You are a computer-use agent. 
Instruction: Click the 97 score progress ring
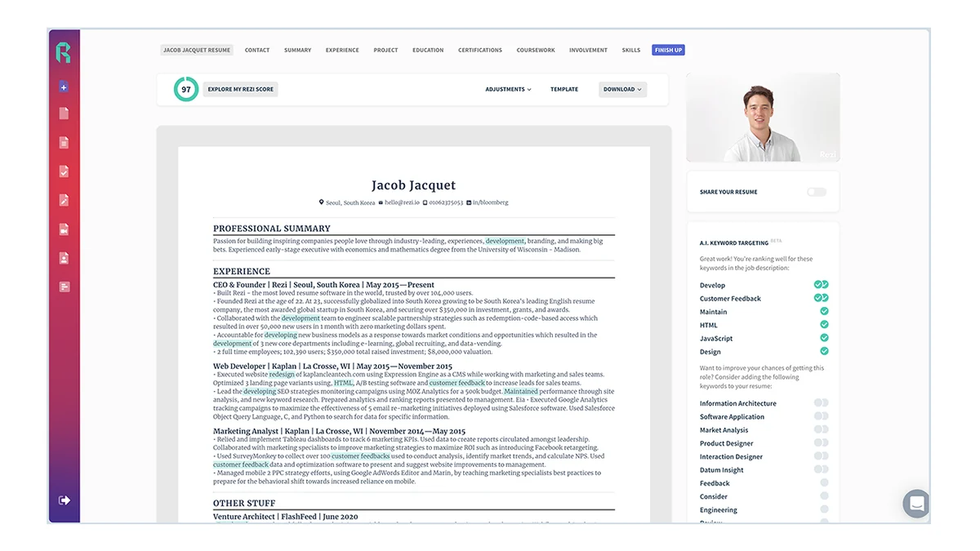point(186,89)
